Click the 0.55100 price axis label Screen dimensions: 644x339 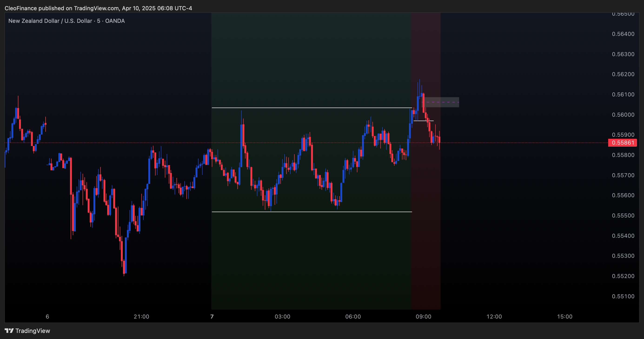[x=623, y=297]
